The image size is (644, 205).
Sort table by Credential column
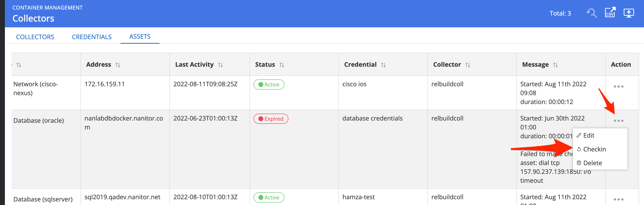383,65
